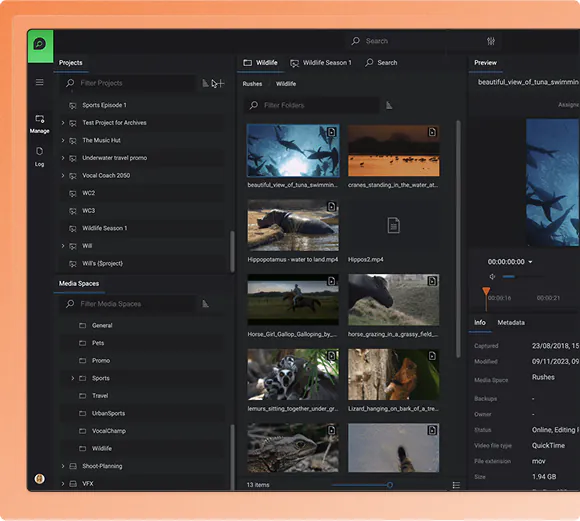This screenshot has width=580, height=521.
Task: Sort projects using the sort icon
Action: [x=205, y=83]
